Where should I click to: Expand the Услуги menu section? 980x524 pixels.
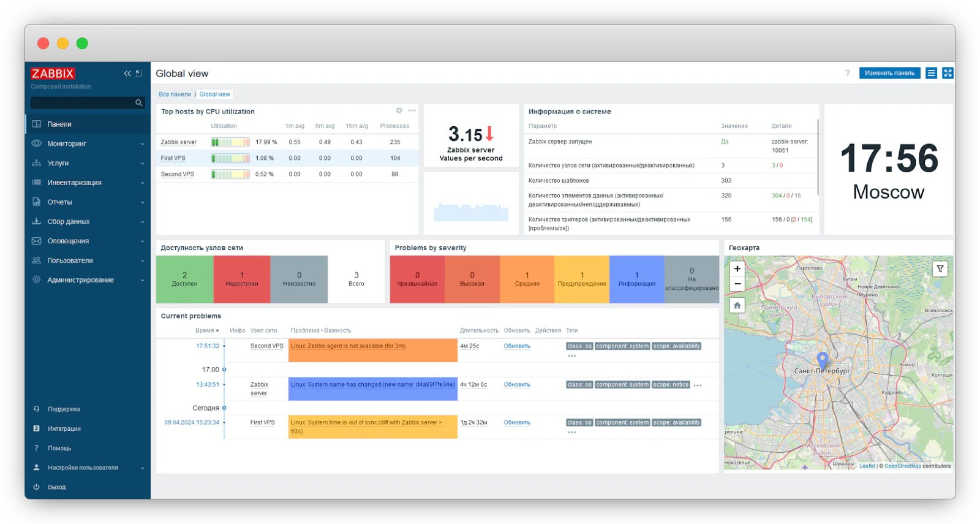tap(88, 163)
